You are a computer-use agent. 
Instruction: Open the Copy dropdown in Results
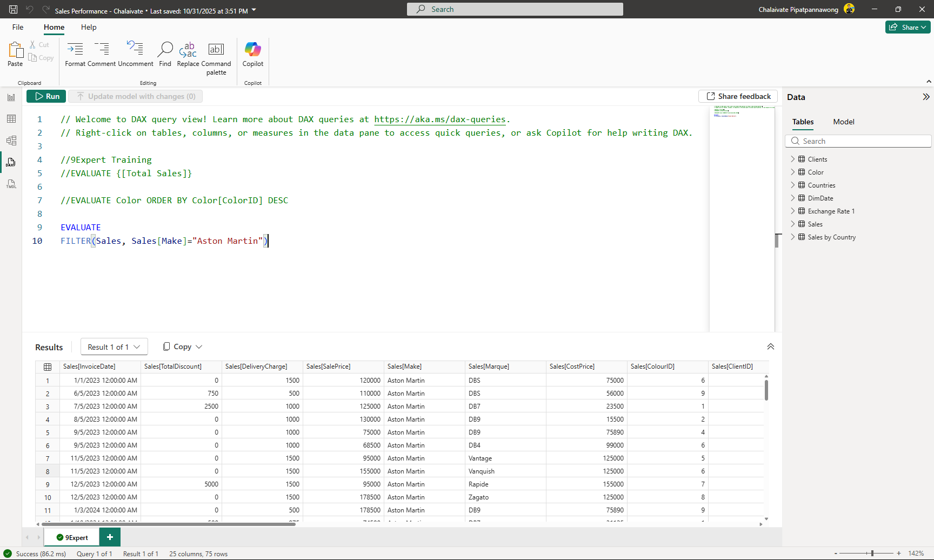tap(182, 346)
